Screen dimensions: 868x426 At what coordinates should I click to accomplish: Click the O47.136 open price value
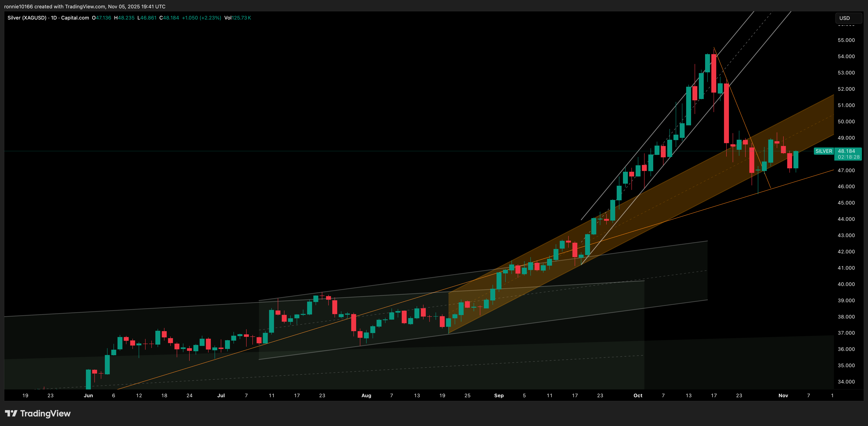(101, 18)
